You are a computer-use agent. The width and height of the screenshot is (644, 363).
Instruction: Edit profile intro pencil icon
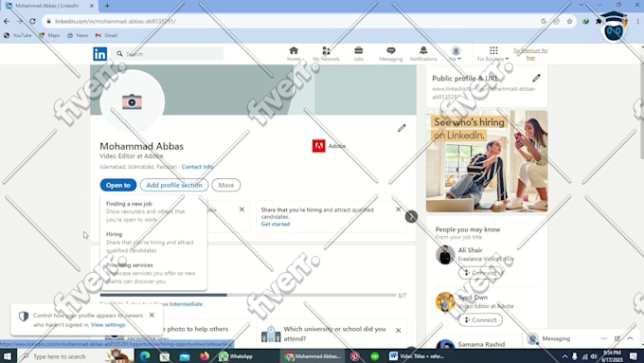coord(402,128)
